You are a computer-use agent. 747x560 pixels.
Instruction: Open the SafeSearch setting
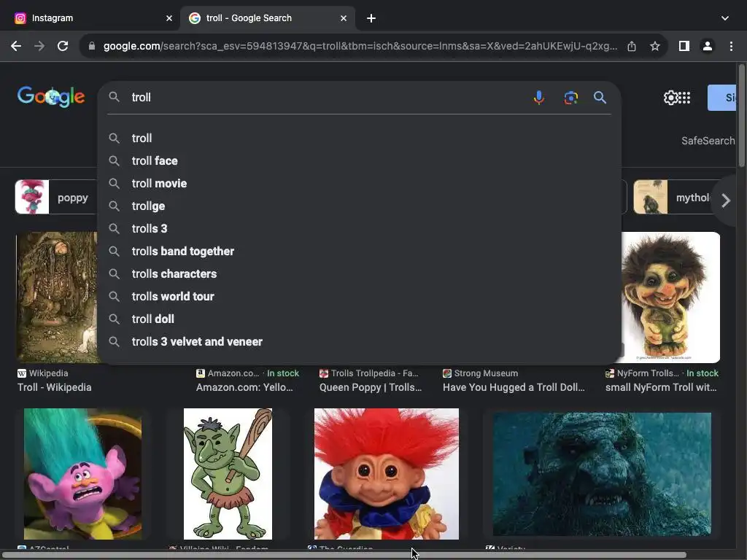pyautogui.click(x=708, y=141)
